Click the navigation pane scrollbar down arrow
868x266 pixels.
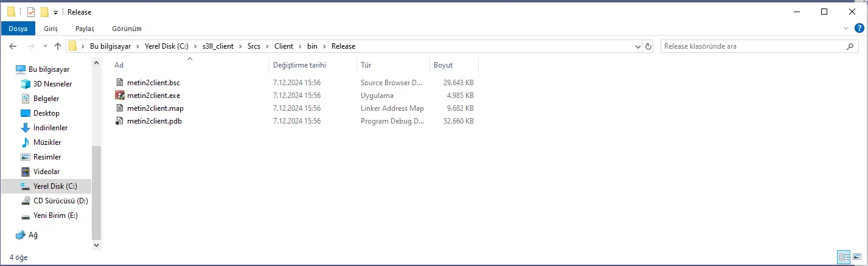(97, 244)
